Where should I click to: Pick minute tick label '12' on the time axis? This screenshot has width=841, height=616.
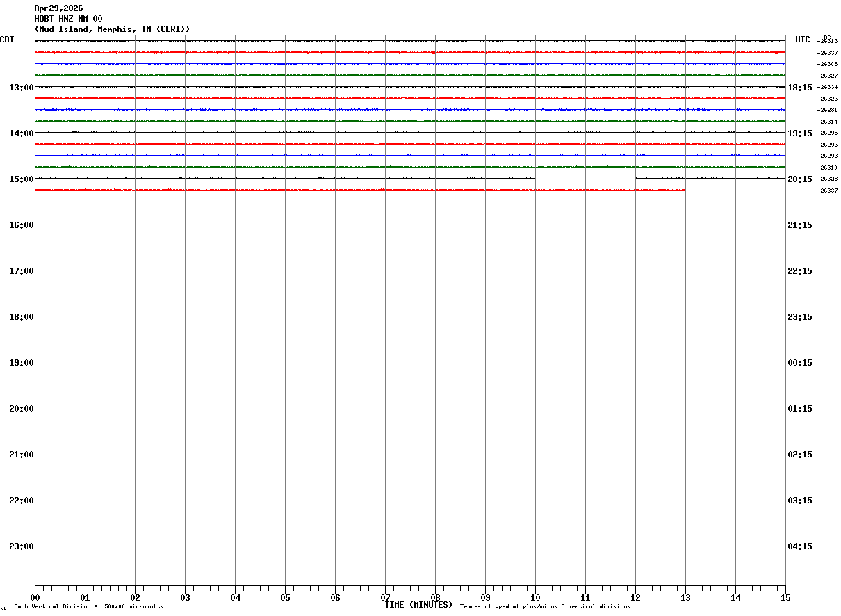pos(635,598)
